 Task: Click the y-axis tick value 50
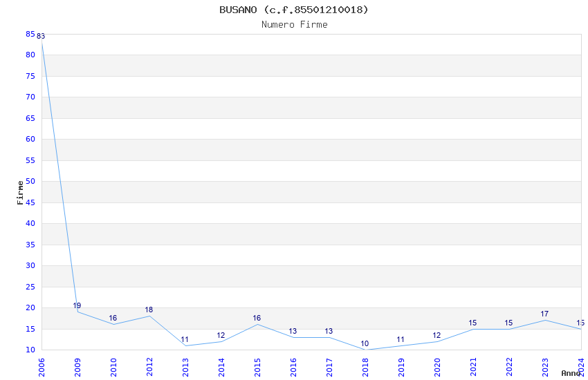[30, 181]
